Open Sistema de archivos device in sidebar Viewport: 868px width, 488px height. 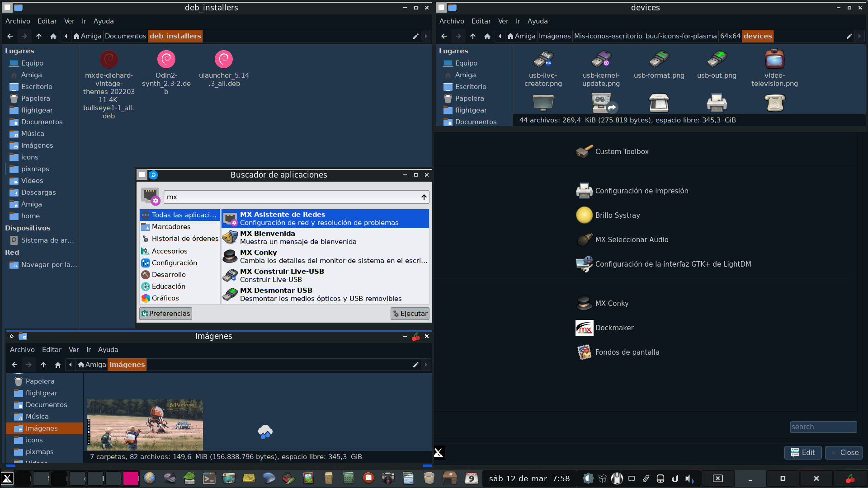pos(42,240)
